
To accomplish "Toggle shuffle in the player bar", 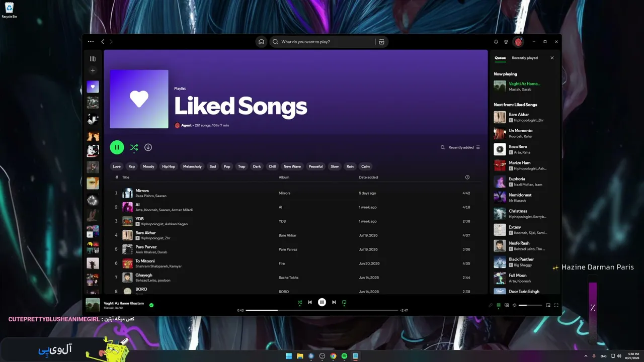I will click(x=300, y=302).
